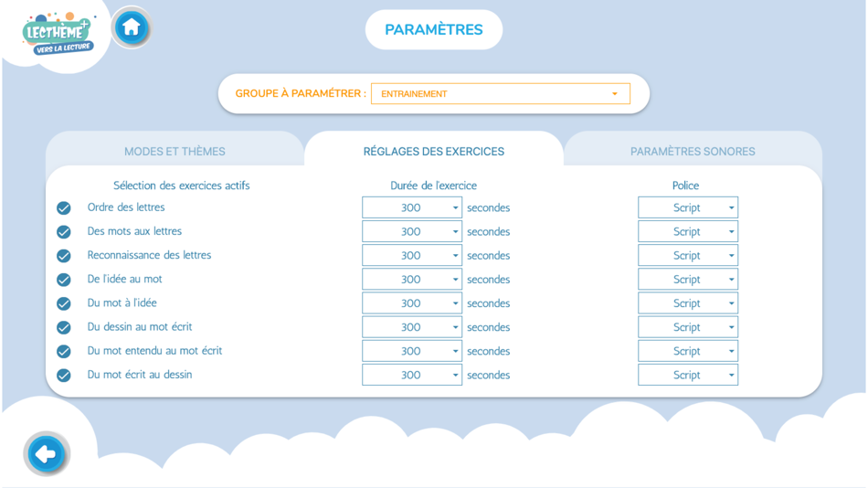Select Réglages des exercices tab
Viewport: 868px width, 488px height.
point(433,151)
